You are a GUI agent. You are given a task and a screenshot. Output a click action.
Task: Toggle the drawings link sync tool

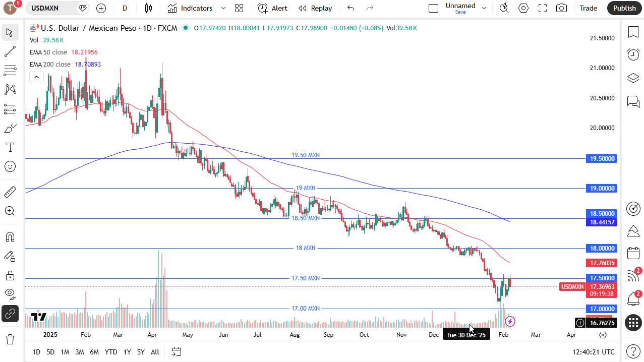pos(10,314)
